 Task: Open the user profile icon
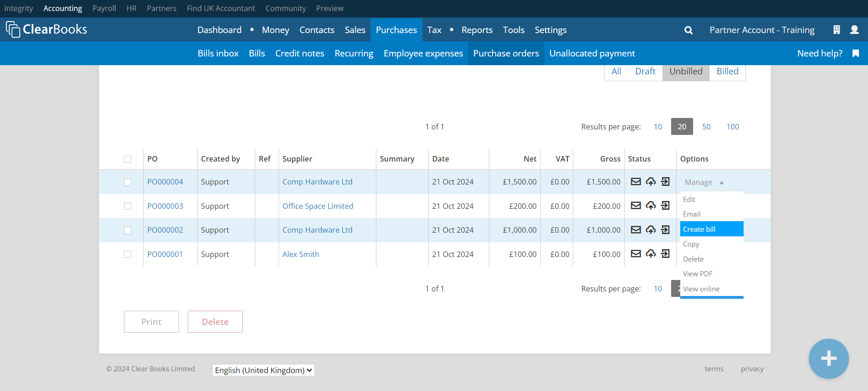(854, 30)
